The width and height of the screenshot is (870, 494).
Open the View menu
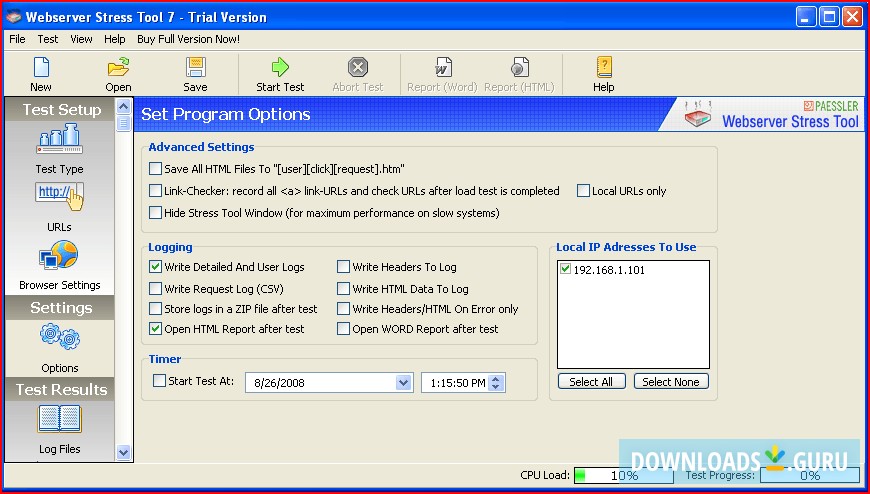[81, 39]
